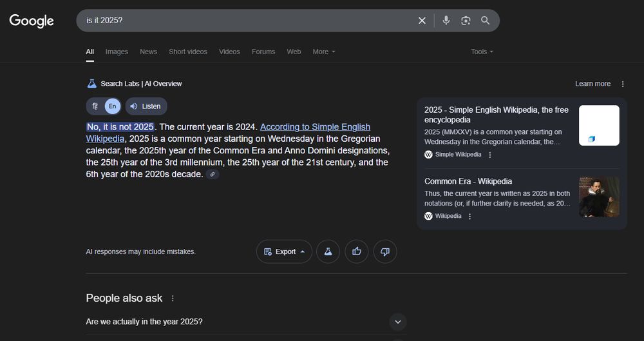Open 'Common Era - Wikipedia' source card
Image resolution: width=644 pixels, height=341 pixels.
[468, 181]
